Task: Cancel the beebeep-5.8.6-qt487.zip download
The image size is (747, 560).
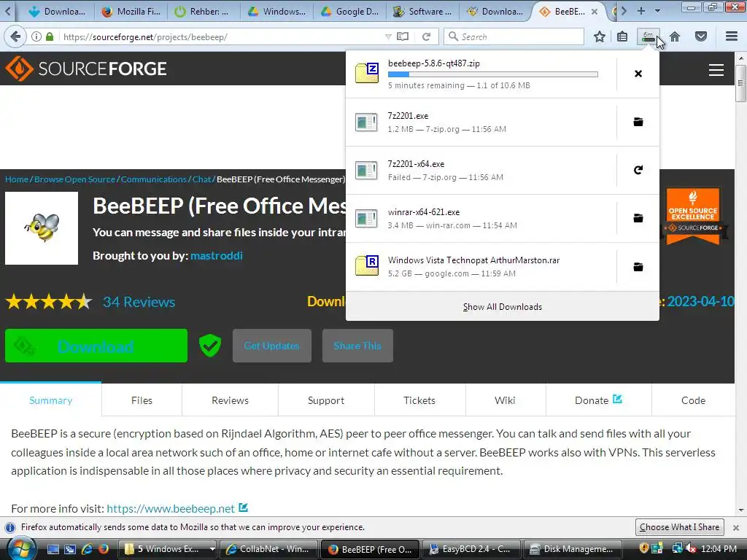Action: (x=638, y=74)
